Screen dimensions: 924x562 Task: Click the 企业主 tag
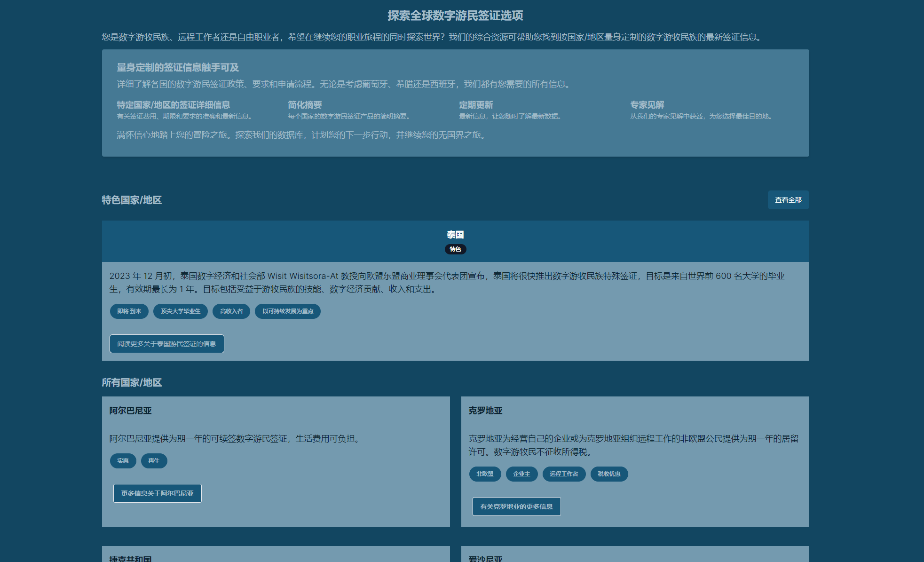521,474
